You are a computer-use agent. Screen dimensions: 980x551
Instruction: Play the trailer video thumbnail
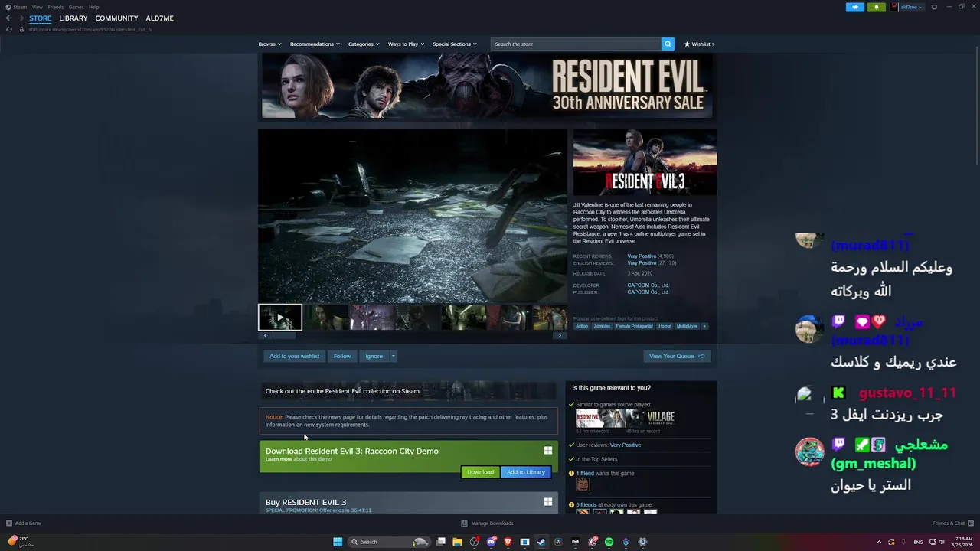(x=280, y=317)
